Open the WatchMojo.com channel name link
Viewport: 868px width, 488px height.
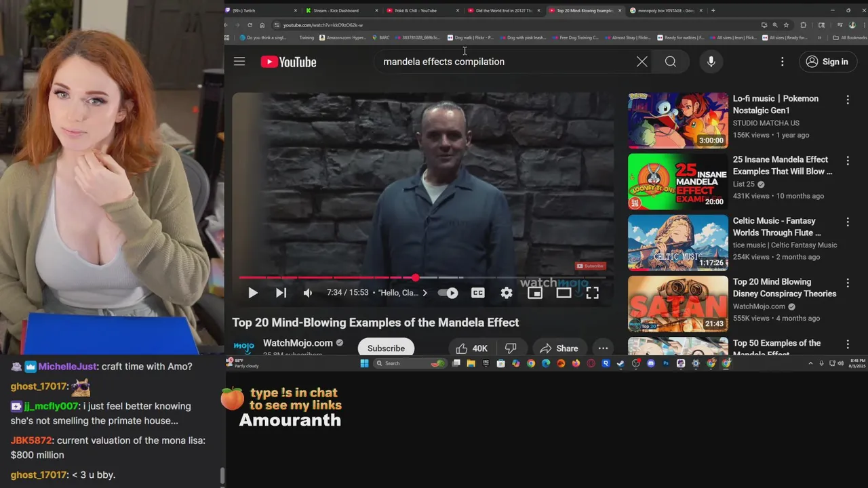[298, 343]
